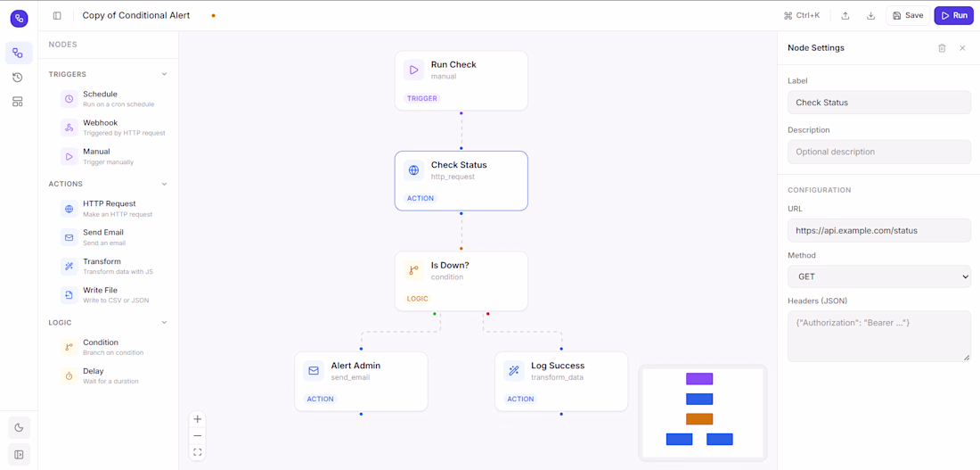980x470 pixels.
Task: Click the upload/export icon in top bar
Action: point(845,16)
